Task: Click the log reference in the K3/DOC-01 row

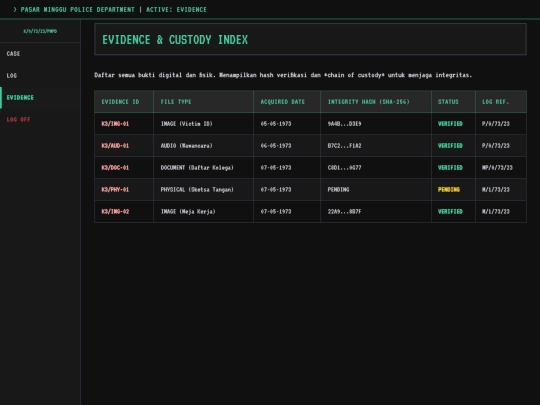Action: pyautogui.click(x=497, y=168)
